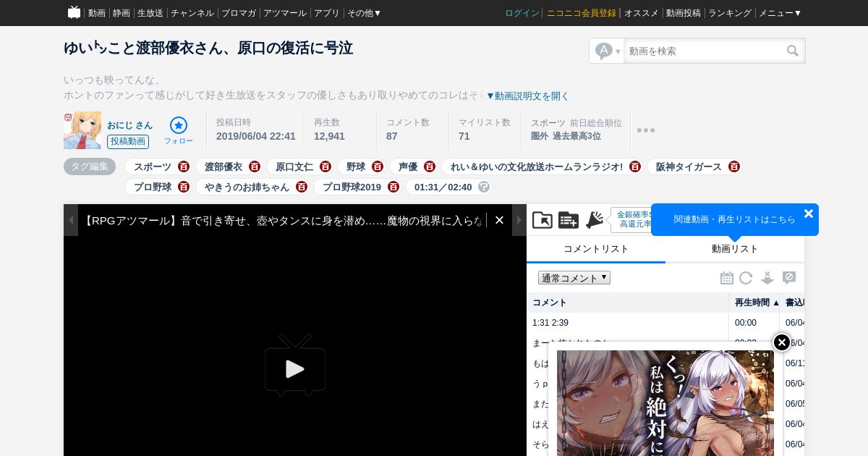Image resolution: width=868 pixels, height=456 pixels.
Task: Open the 通常コメント dropdown
Action: [x=574, y=278]
